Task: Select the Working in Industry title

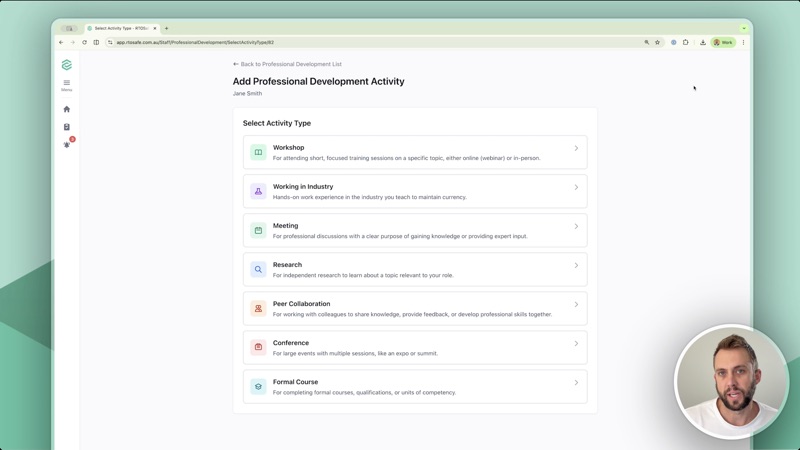Action: (x=303, y=187)
